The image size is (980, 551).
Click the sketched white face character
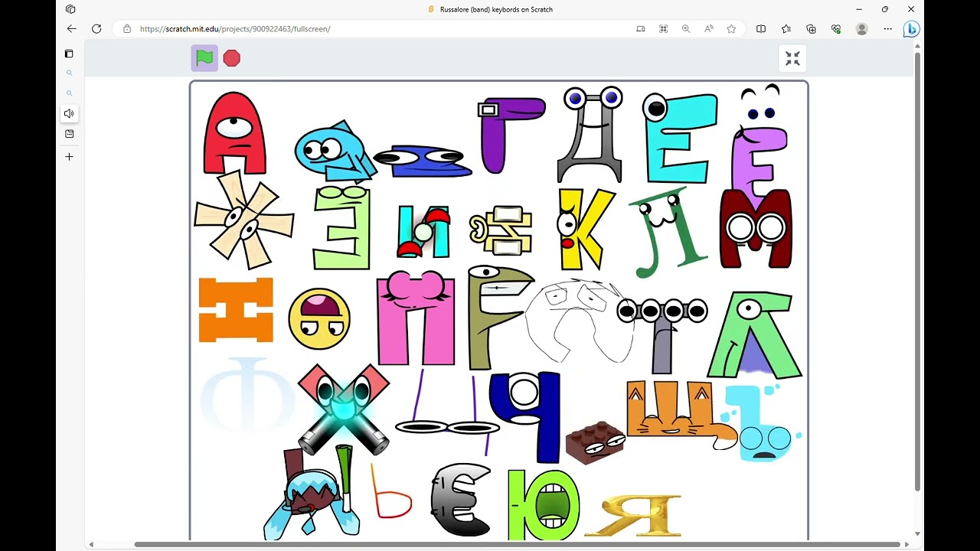tap(580, 321)
